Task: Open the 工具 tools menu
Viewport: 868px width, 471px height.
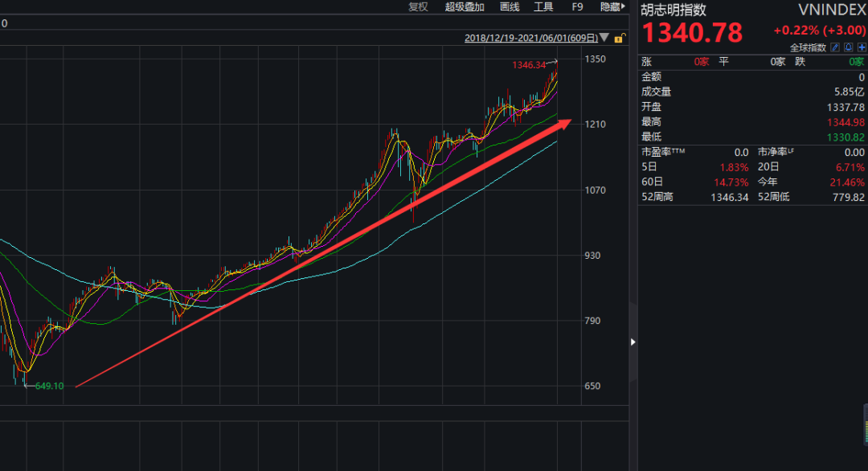Action: (x=543, y=6)
